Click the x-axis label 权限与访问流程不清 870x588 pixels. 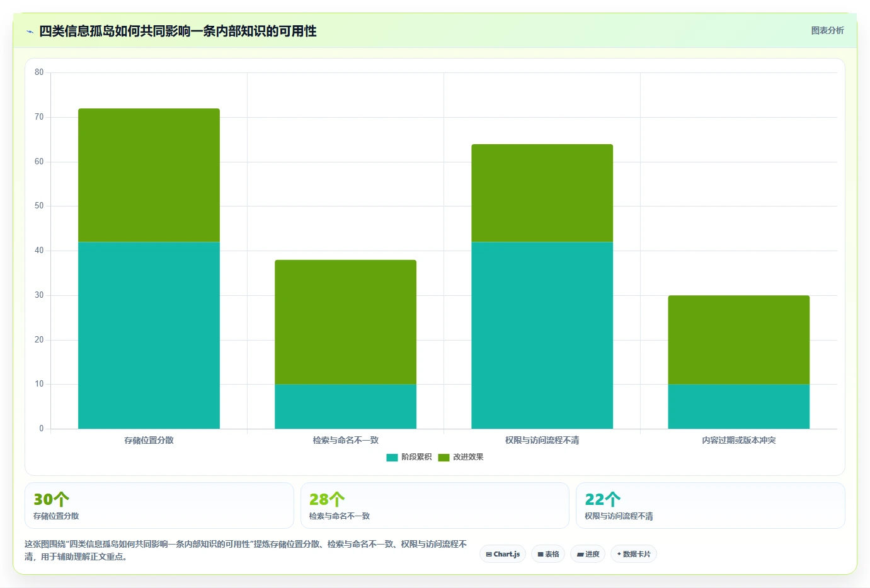[x=542, y=441]
